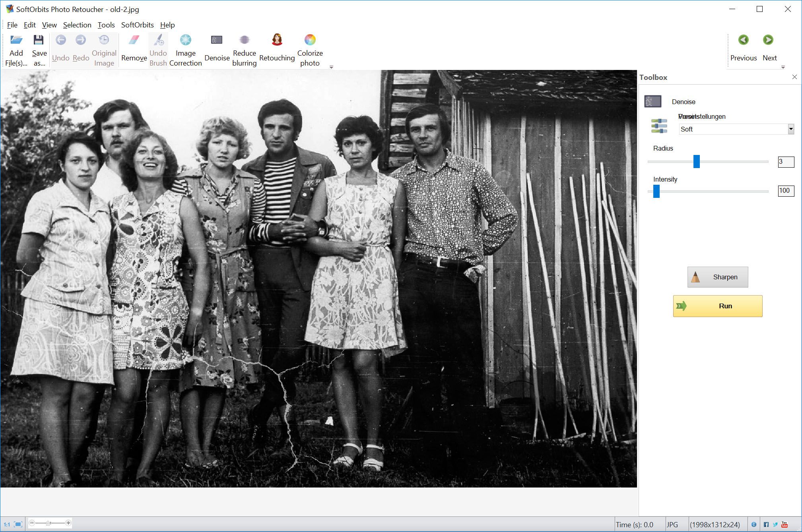Open the View menu

click(49, 24)
